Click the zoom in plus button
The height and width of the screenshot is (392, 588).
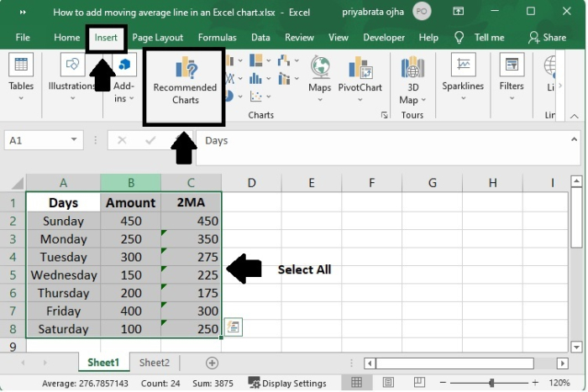pos(535,383)
